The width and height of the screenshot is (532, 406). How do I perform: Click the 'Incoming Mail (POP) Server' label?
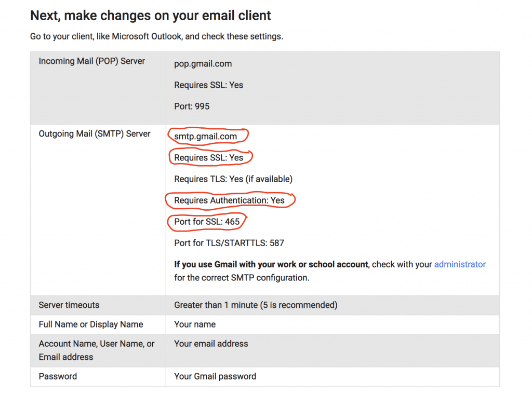point(91,61)
